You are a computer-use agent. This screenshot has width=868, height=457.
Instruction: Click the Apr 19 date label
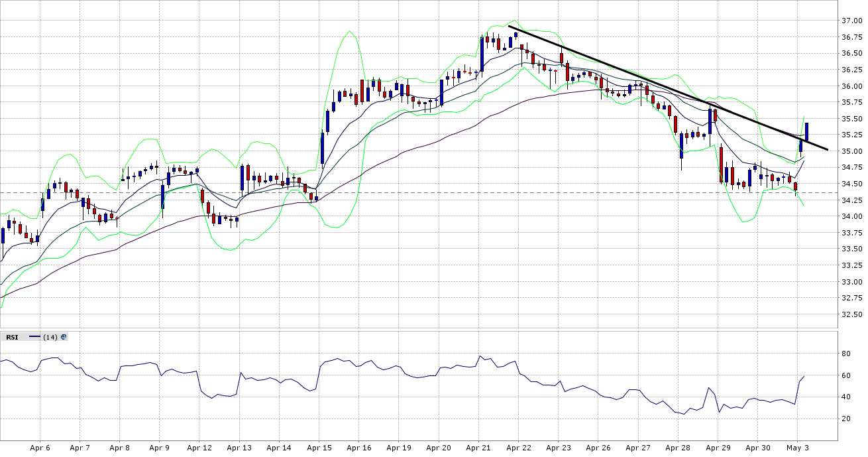pyautogui.click(x=398, y=448)
